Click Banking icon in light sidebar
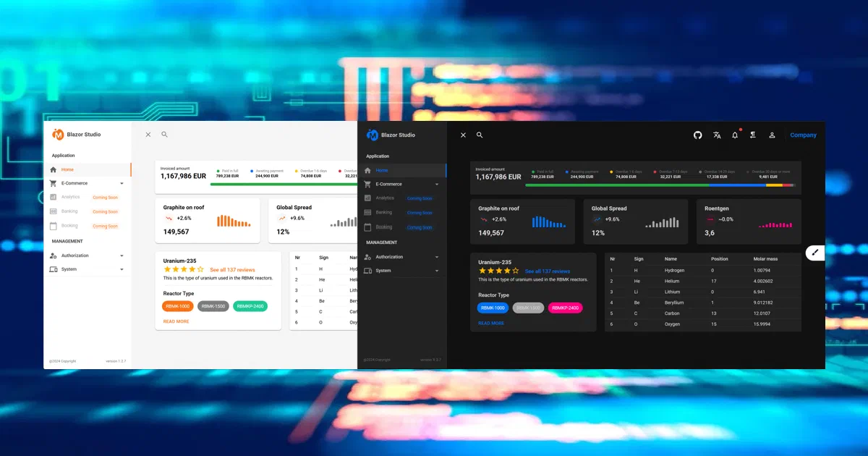 click(54, 211)
